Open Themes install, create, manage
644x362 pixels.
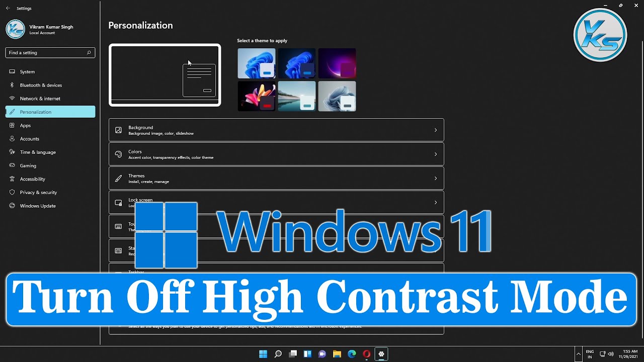click(276, 178)
